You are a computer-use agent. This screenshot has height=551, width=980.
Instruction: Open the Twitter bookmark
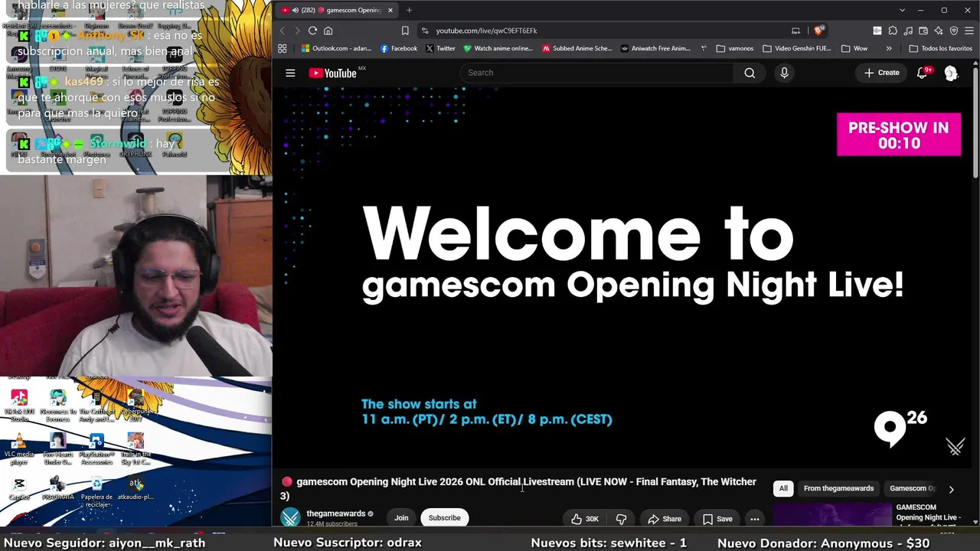pyautogui.click(x=440, y=48)
